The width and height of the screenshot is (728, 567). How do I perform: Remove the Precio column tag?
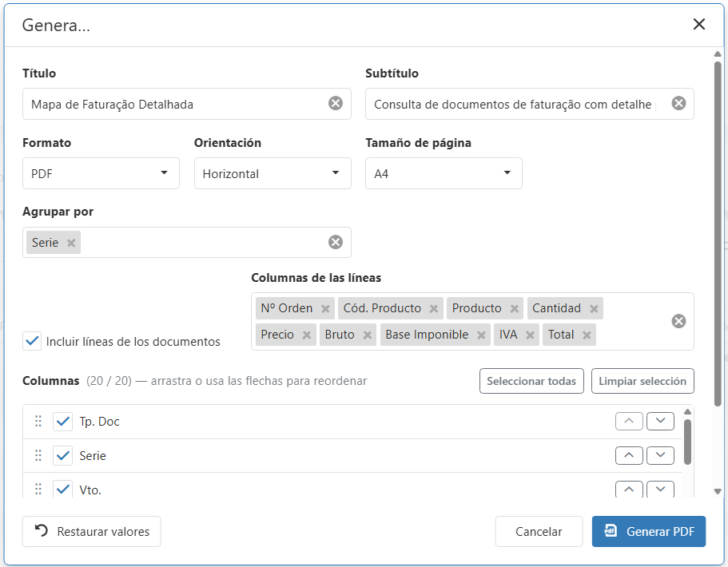[x=306, y=335]
